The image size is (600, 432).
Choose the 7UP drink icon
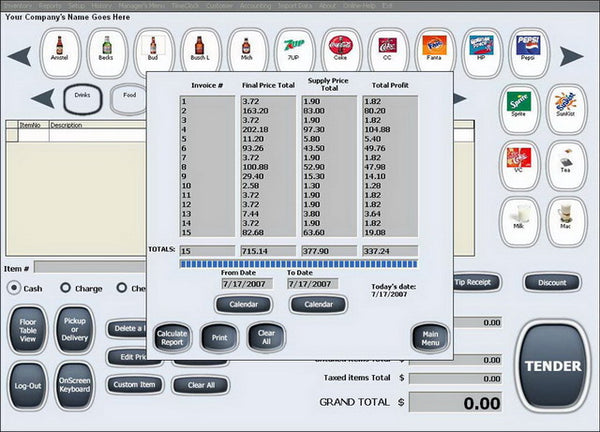(292, 48)
